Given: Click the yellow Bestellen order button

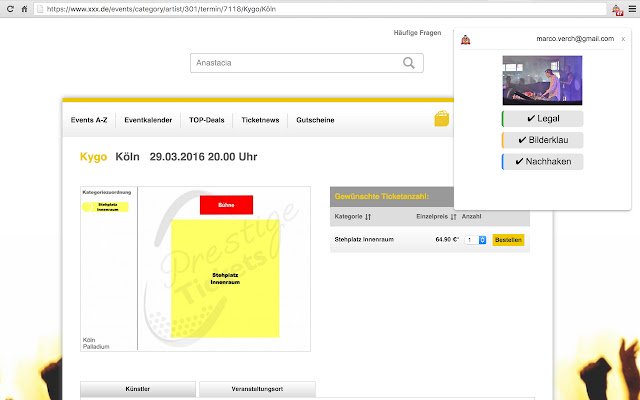Looking at the screenshot, I should coord(508,240).
